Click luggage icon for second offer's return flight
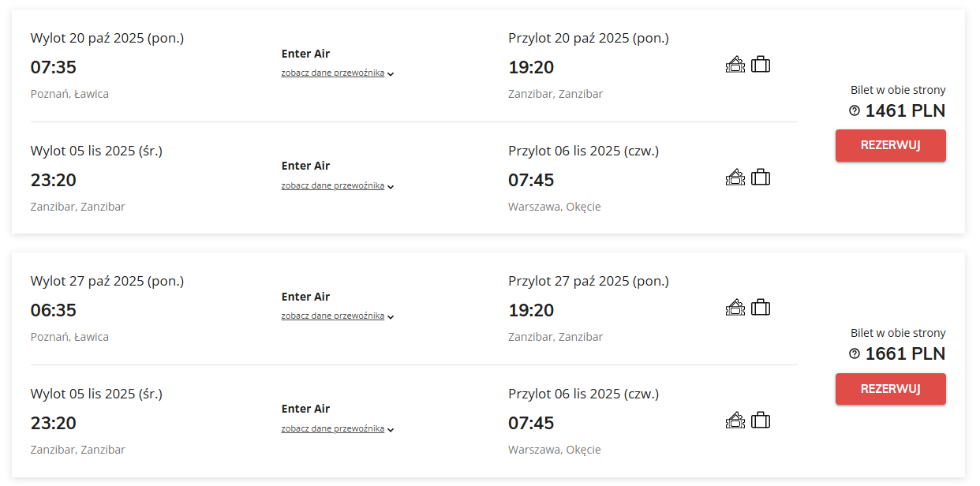Screen dimensions: 980x486 (761, 421)
